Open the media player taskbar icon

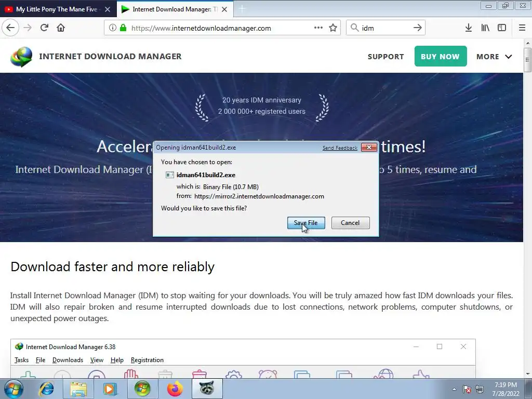pyautogui.click(x=110, y=389)
